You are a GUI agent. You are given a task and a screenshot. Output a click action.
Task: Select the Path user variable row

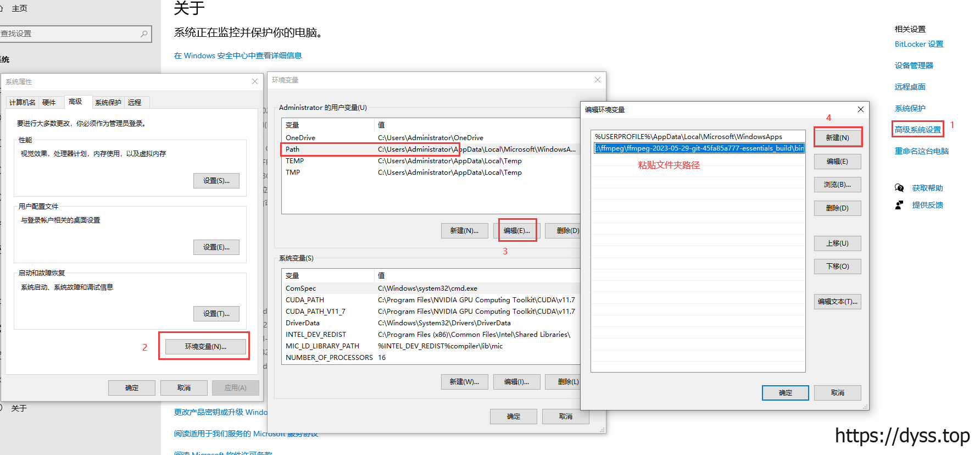(431, 149)
